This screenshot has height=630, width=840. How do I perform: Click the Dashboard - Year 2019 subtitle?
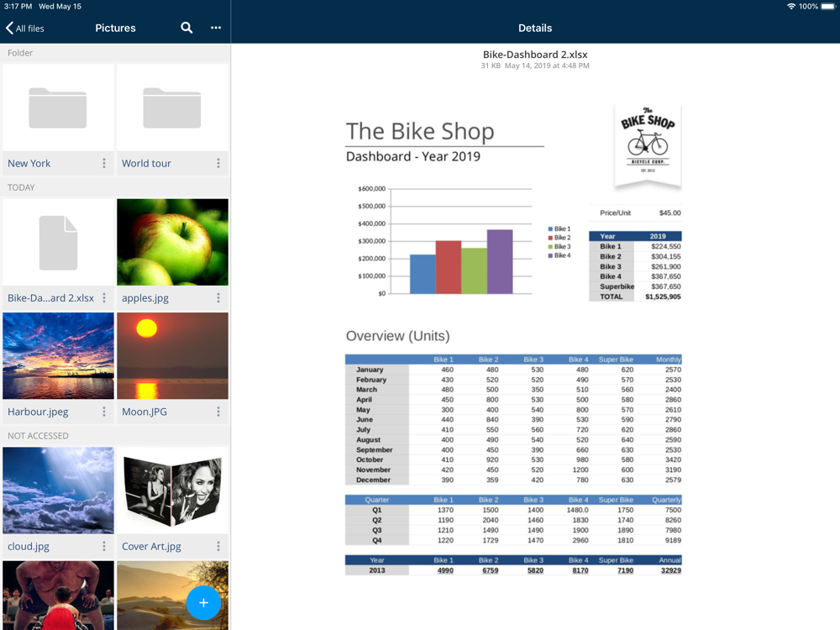tap(413, 156)
